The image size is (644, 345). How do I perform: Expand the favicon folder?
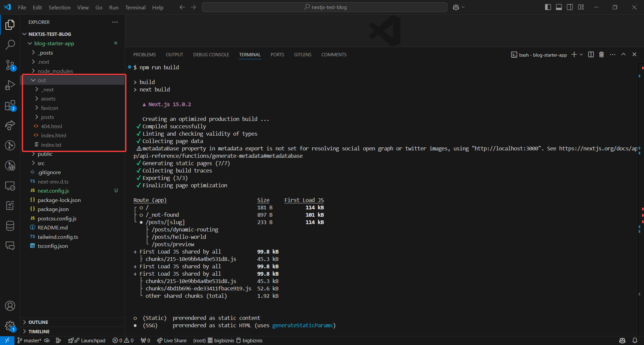pos(49,108)
